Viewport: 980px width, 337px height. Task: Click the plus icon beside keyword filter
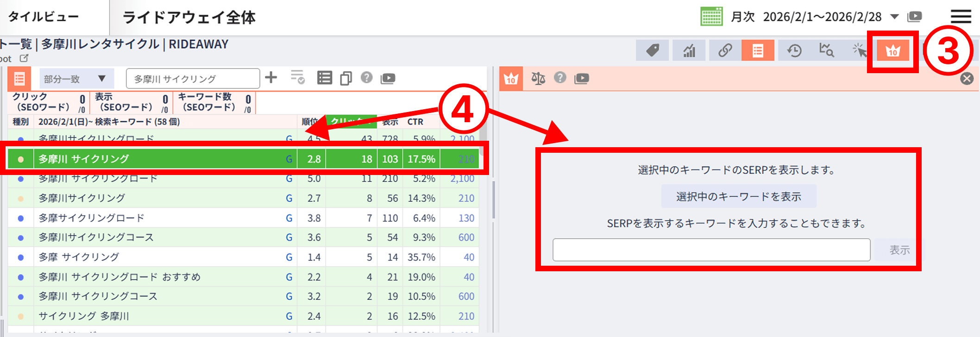(x=271, y=78)
